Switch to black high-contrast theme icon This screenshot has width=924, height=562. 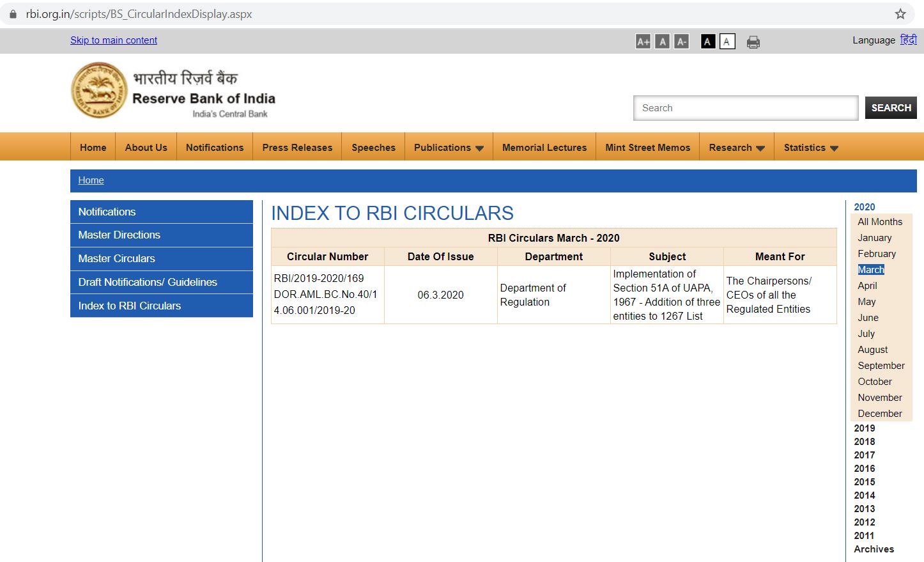pyautogui.click(x=707, y=42)
